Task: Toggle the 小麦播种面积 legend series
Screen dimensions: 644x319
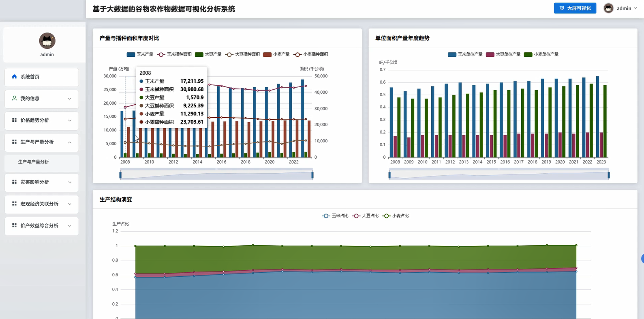Action: tap(311, 54)
